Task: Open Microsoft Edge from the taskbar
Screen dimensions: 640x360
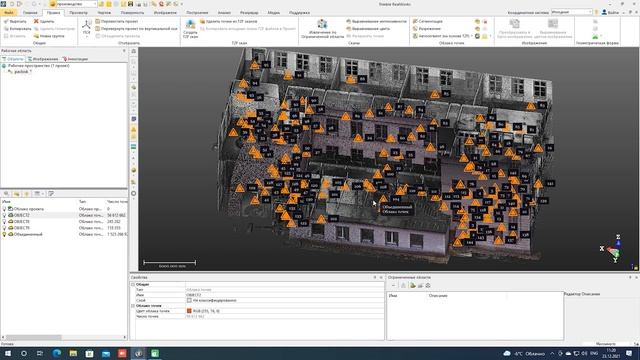Action: click(x=57, y=353)
